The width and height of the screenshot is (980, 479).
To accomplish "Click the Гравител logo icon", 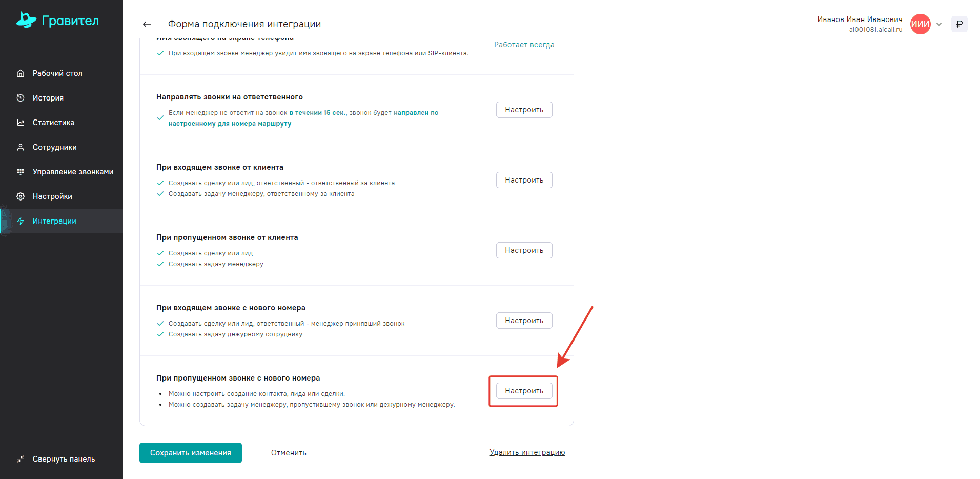I will (x=26, y=20).
